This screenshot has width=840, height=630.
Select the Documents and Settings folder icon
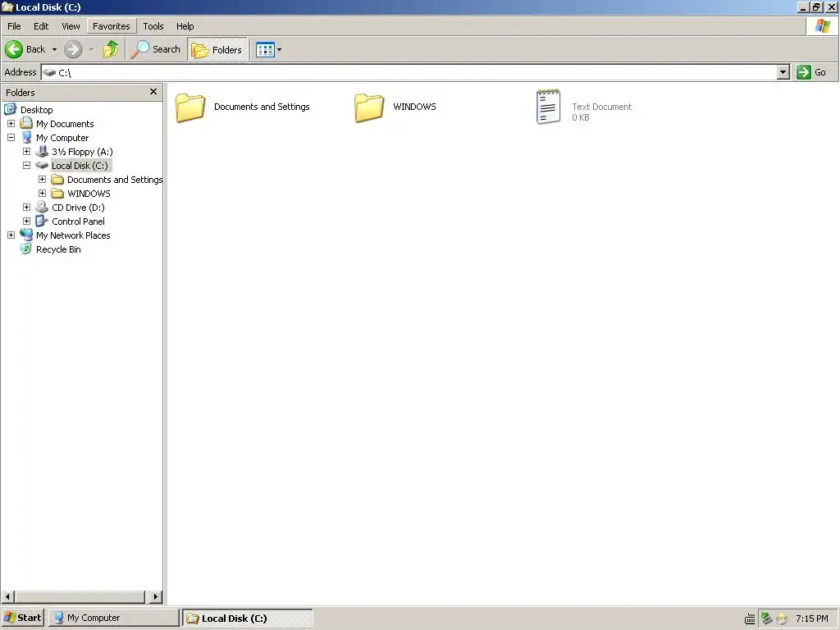tap(190, 107)
